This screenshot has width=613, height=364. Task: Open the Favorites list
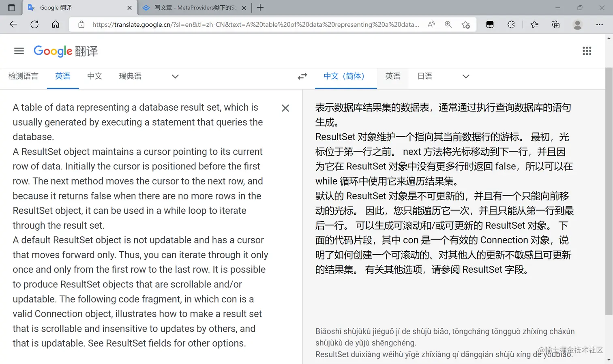[534, 24]
